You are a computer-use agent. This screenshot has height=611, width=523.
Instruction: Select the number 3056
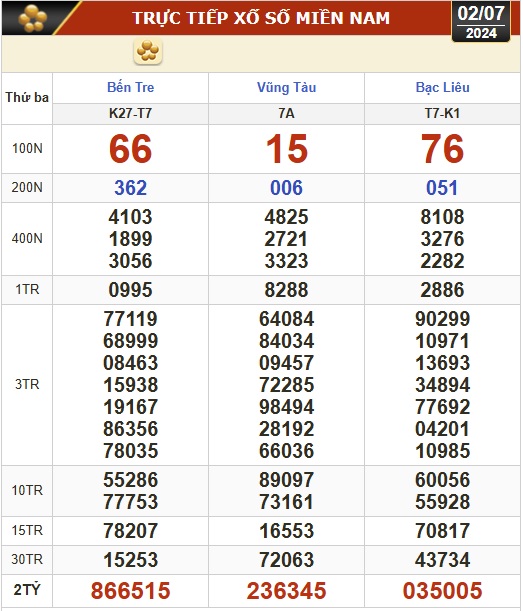click(x=131, y=261)
